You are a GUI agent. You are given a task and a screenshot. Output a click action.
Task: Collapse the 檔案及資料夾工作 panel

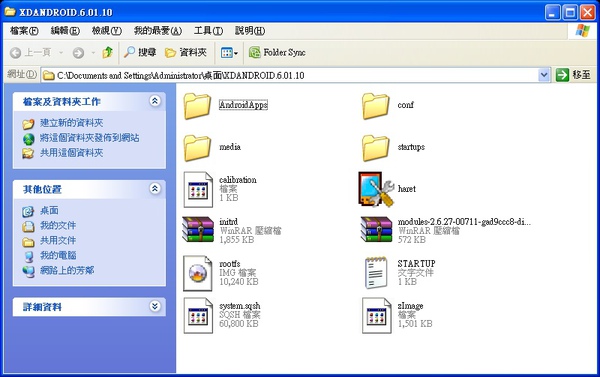click(155, 101)
